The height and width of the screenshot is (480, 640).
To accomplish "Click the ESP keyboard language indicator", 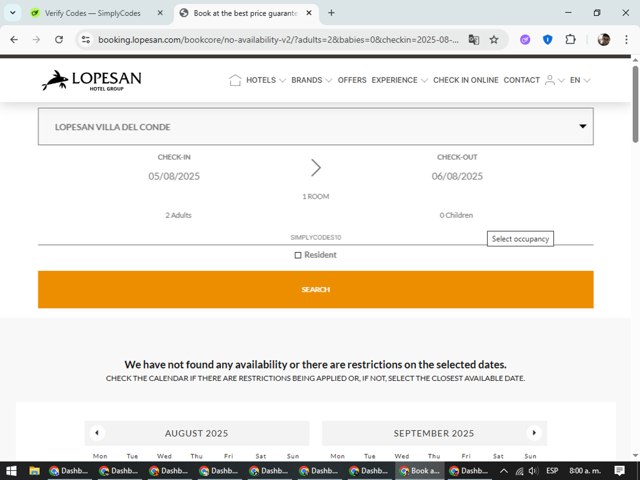I will (552, 471).
